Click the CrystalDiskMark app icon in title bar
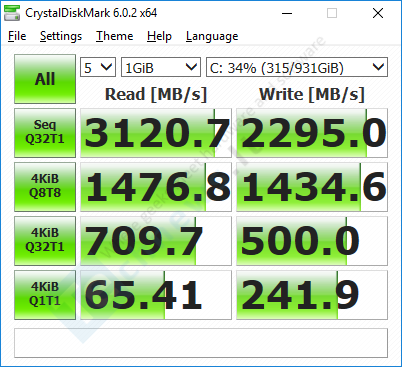This screenshot has width=402, height=367. point(12,13)
